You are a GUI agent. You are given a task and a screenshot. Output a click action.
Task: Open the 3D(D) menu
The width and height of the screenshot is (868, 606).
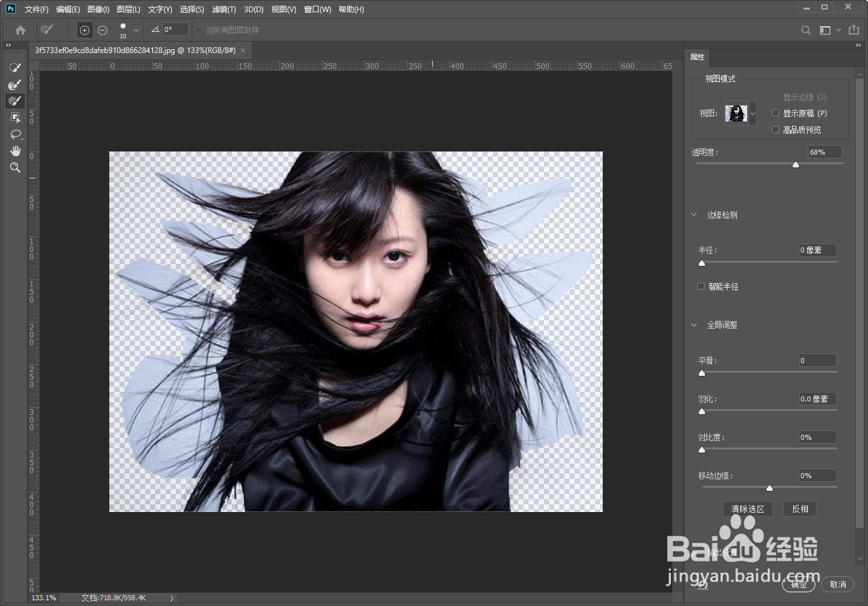254,9
